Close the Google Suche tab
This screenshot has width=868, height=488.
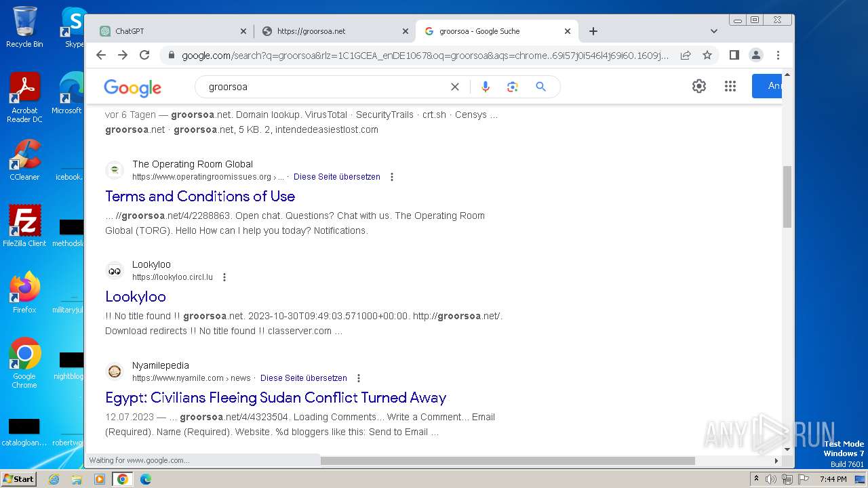(568, 31)
